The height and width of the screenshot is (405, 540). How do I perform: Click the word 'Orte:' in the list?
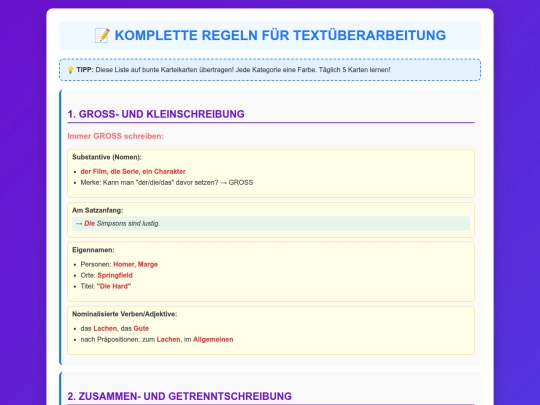[x=88, y=276]
